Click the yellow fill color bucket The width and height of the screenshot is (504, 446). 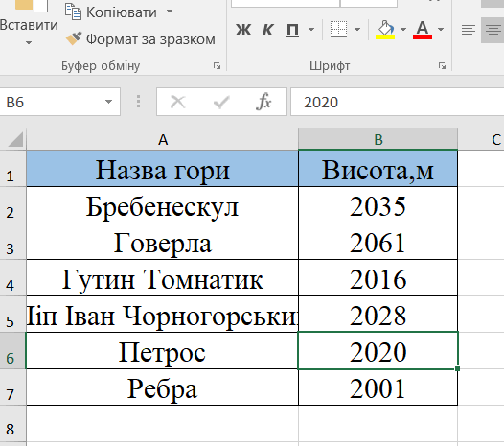[x=385, y=30]
